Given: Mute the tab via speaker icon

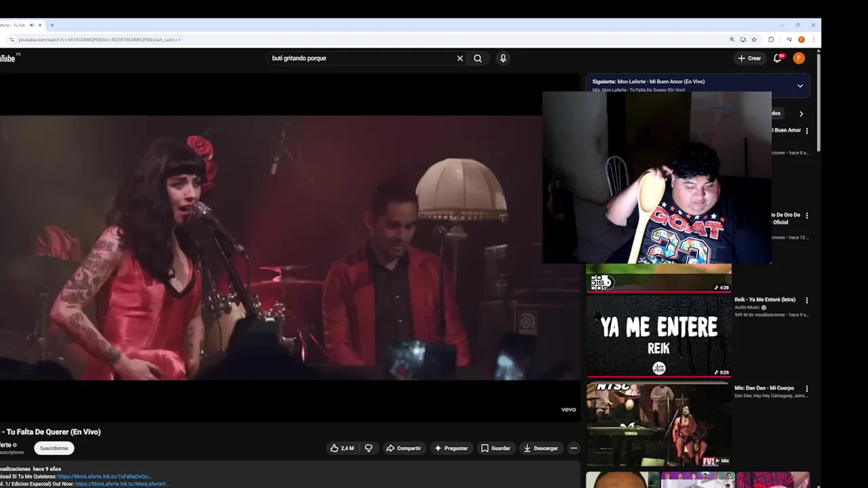Looking at the screenshot, I should coord(32,25).
